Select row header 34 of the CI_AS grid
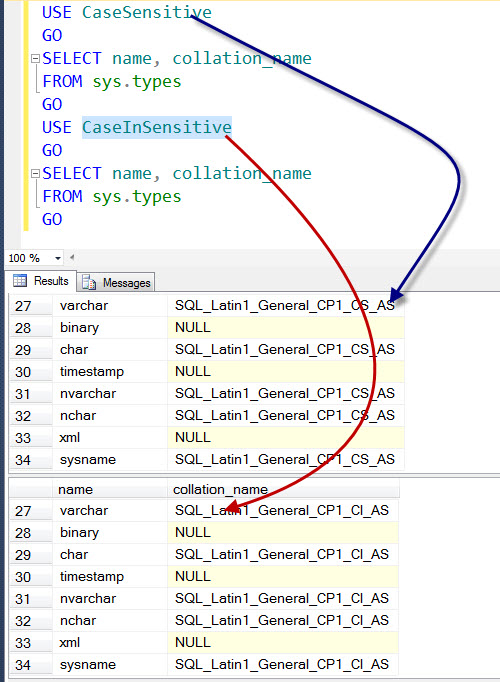The height and width of the screenshot is (682, 500). (31, 665)
